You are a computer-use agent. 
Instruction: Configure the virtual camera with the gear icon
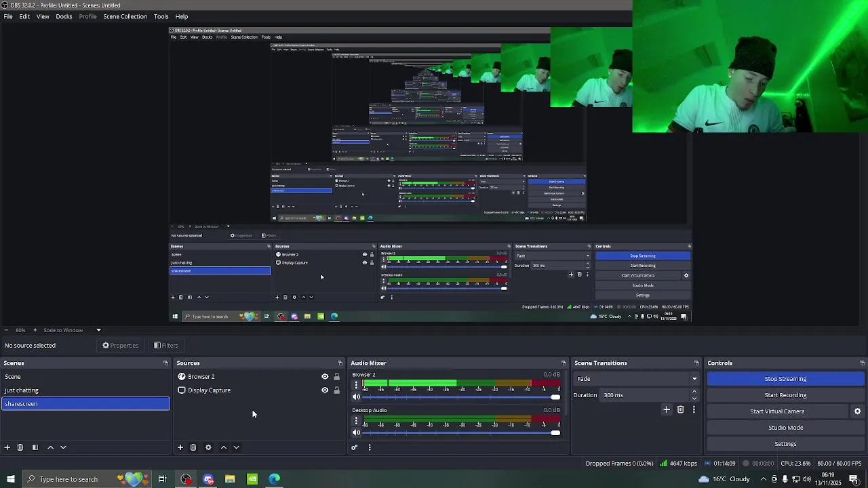(x=857, y=411)
